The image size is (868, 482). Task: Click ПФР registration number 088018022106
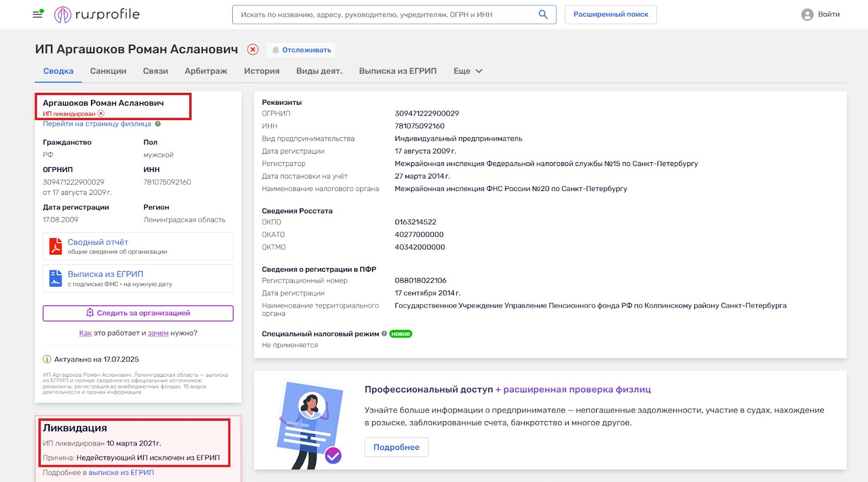click(420, 281)
